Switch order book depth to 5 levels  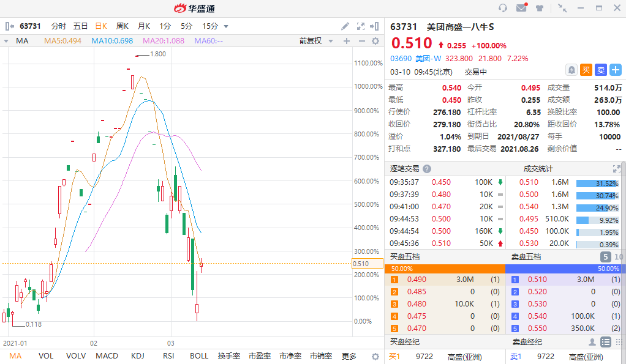coord(605,257)
